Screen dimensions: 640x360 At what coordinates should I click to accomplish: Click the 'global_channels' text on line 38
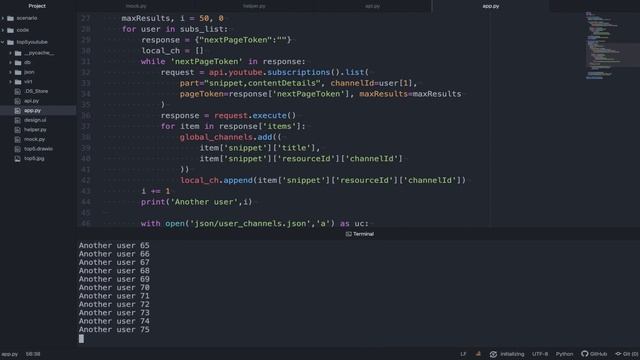pos(216,137)
